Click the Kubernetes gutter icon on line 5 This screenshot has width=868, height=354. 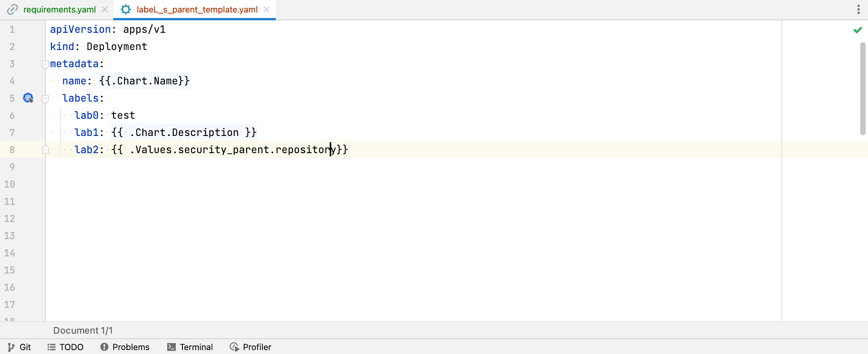pos(28,98)
